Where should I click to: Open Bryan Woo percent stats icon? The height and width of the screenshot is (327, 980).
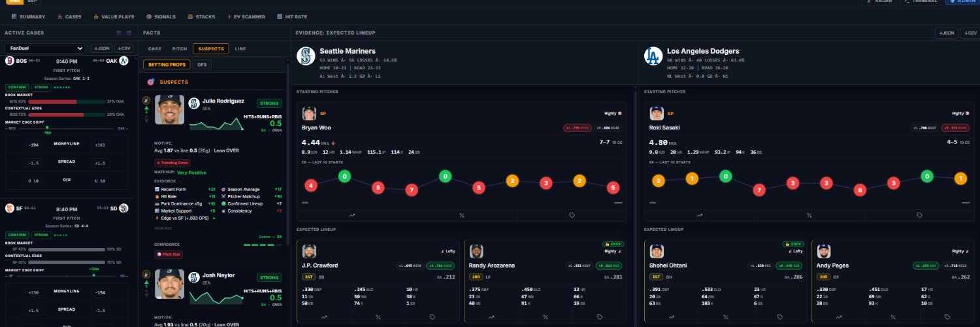[462, 215]
